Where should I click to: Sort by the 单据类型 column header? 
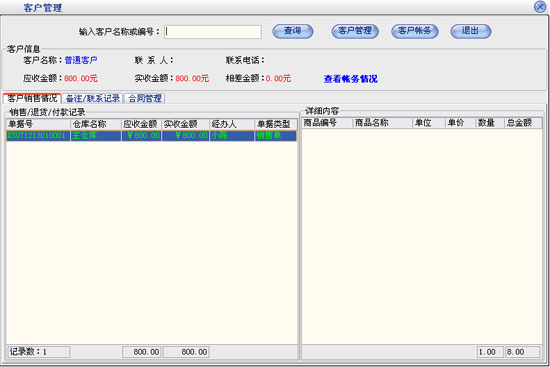point(276,124)
